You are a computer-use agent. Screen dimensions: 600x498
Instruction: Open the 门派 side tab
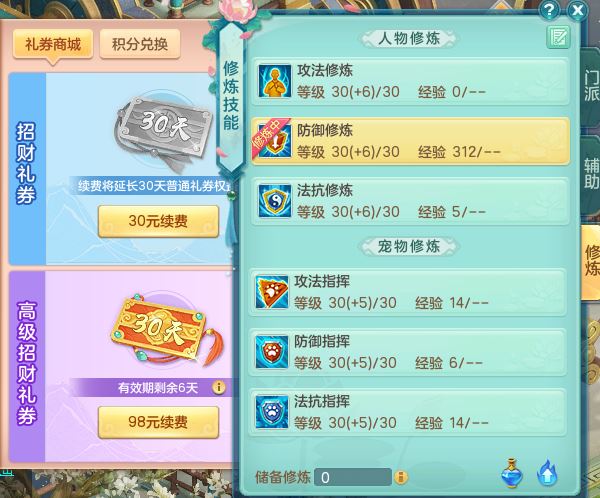coord(591,87)
